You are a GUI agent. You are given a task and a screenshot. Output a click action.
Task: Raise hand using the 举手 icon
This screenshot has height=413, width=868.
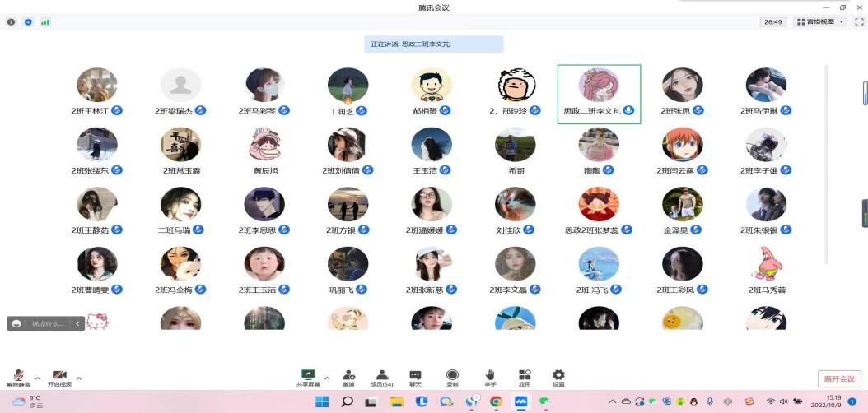[489, 376]
